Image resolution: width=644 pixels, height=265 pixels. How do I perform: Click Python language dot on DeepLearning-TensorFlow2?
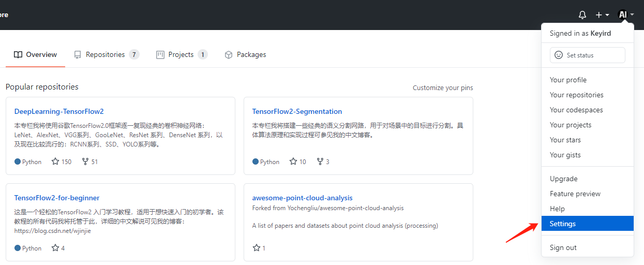coord(18,161)
